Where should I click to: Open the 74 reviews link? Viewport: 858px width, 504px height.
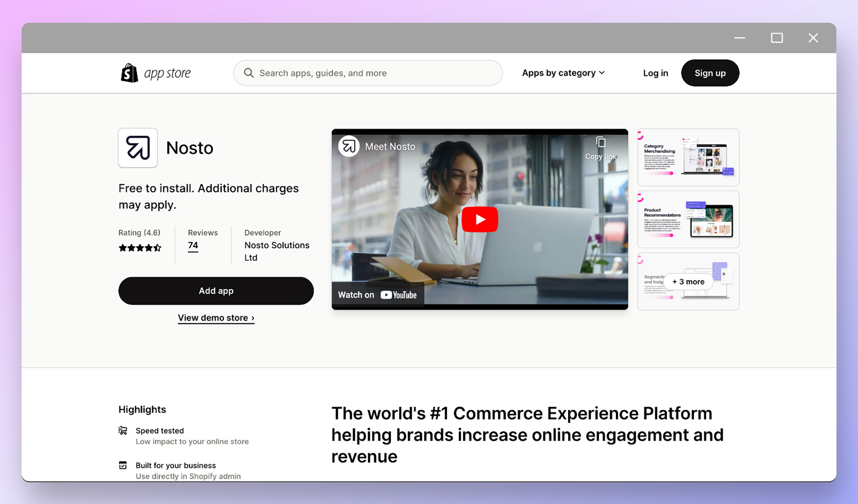click(x=193, y=246)
